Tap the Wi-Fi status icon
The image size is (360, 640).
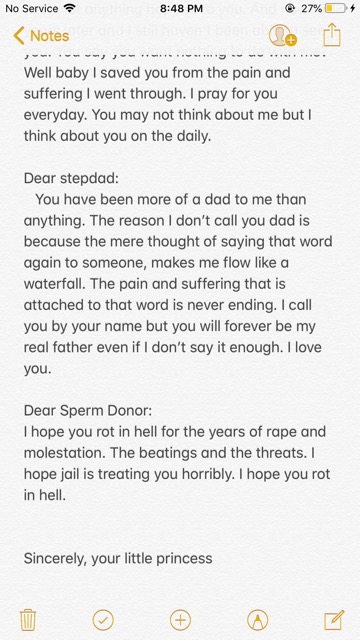pyautogui.click(x=70, y=8)
